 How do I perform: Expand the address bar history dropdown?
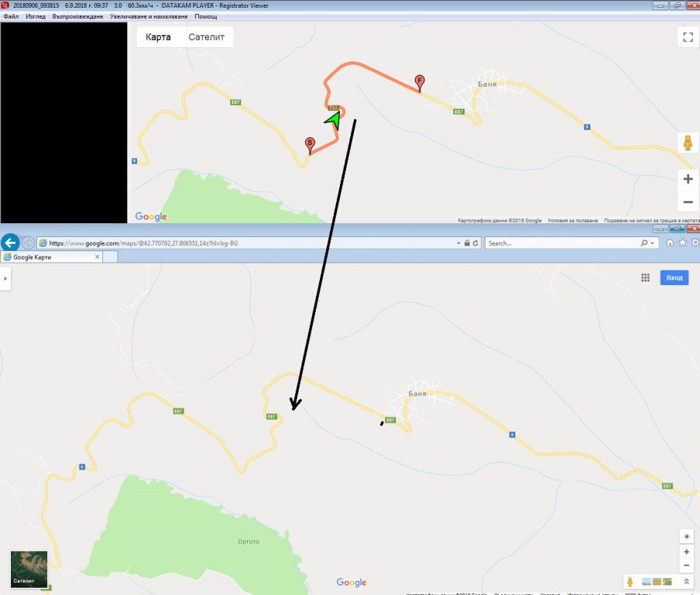(458, 243)
